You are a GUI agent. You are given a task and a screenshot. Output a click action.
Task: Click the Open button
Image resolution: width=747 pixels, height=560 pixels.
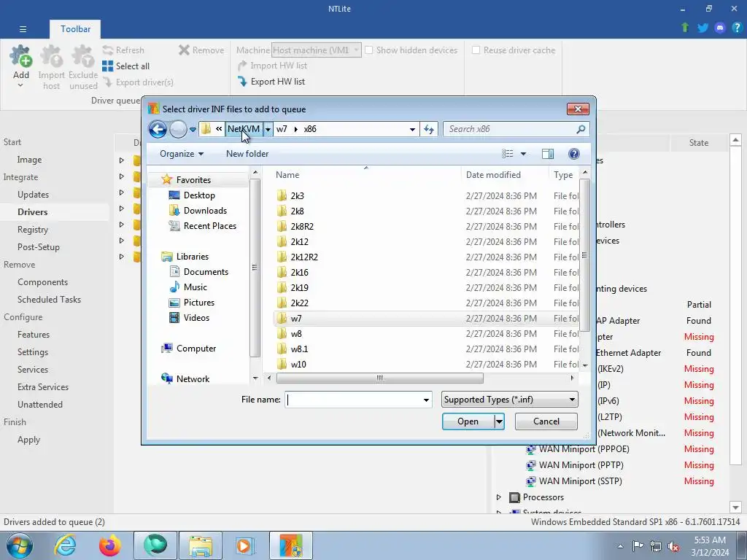pos(468,421)
